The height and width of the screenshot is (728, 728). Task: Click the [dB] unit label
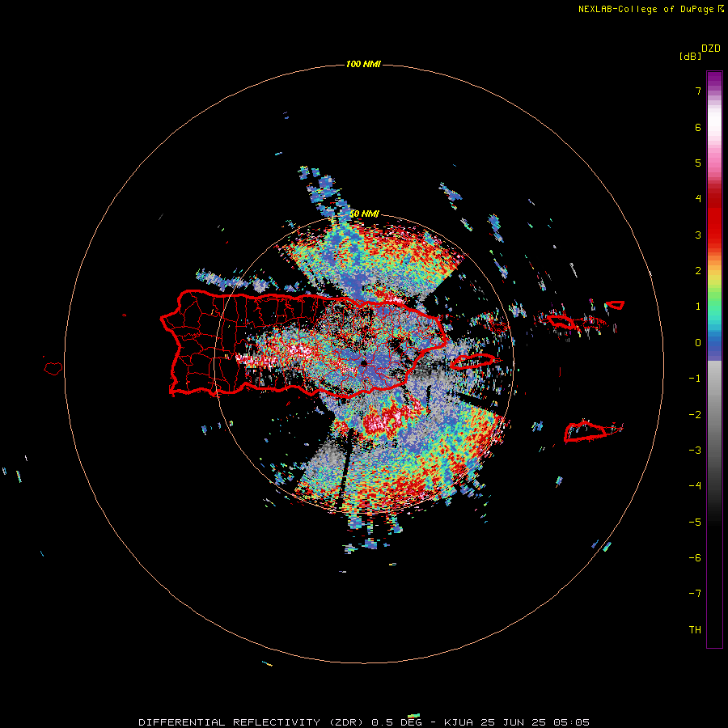[691, 57]
